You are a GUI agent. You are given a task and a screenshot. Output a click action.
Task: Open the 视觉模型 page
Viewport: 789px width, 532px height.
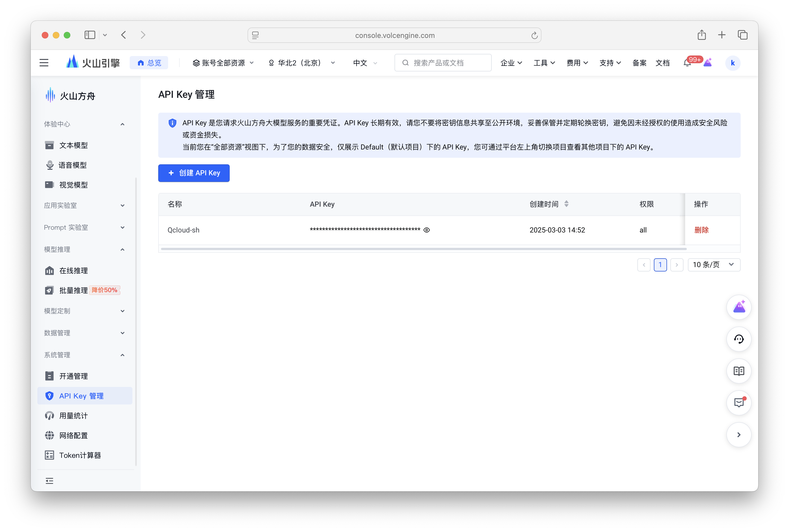coord(73,185)
